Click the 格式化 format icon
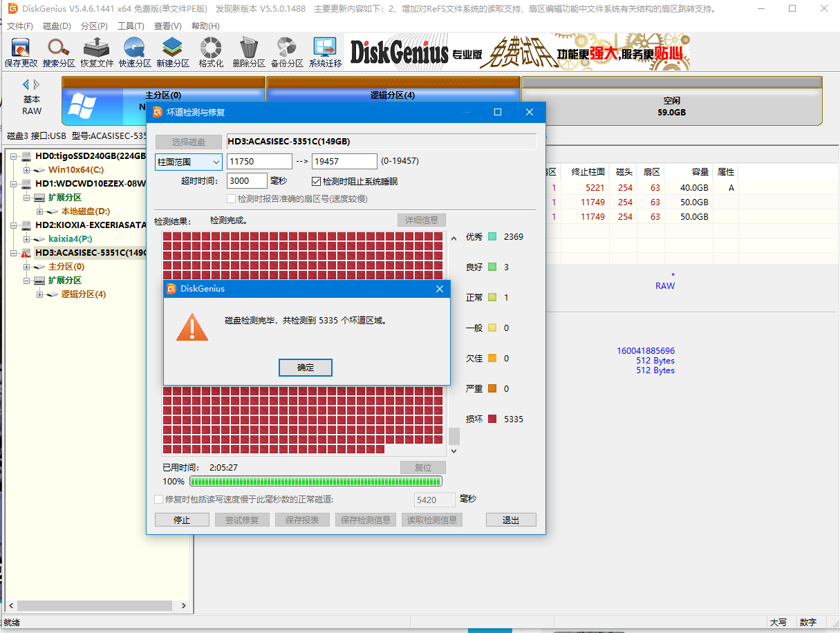 [210, 53]
